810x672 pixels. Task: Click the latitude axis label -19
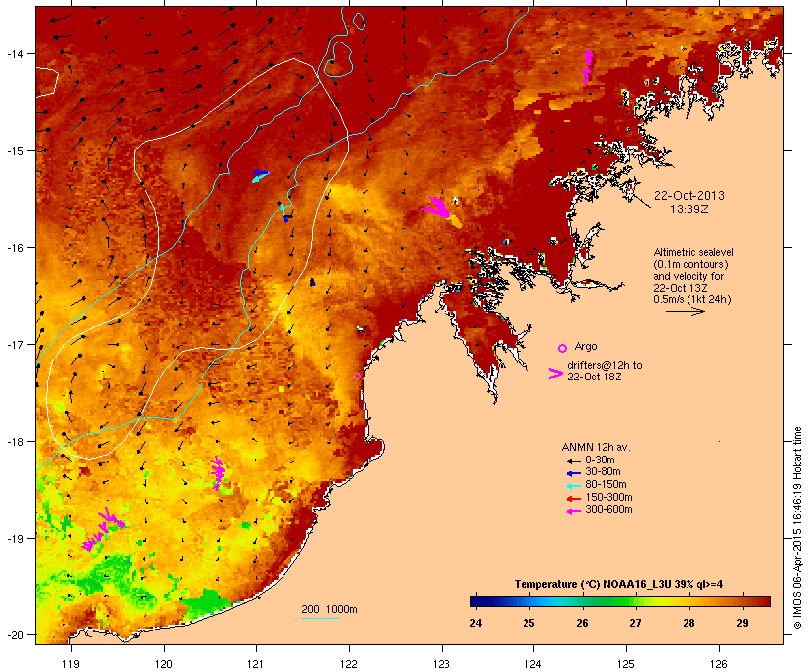point(14,539)
